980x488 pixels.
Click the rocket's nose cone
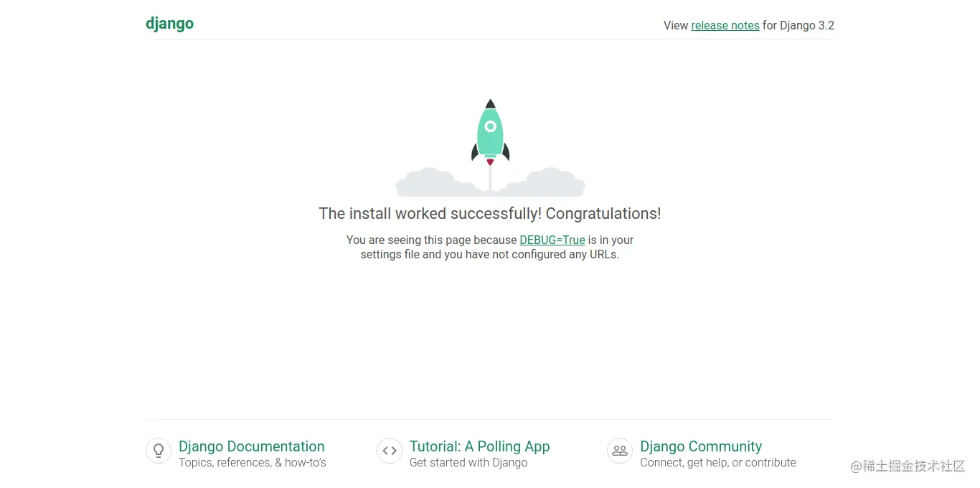point(490,104)
